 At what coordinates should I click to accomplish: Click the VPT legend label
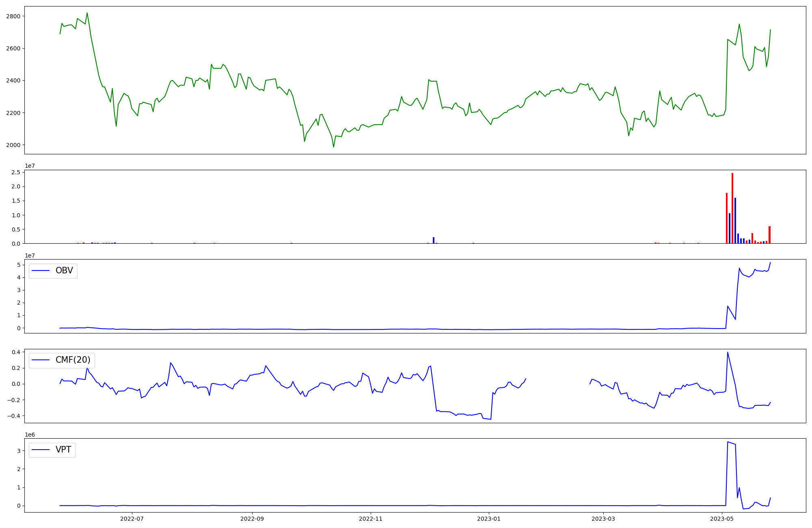[x=63, y=450]
